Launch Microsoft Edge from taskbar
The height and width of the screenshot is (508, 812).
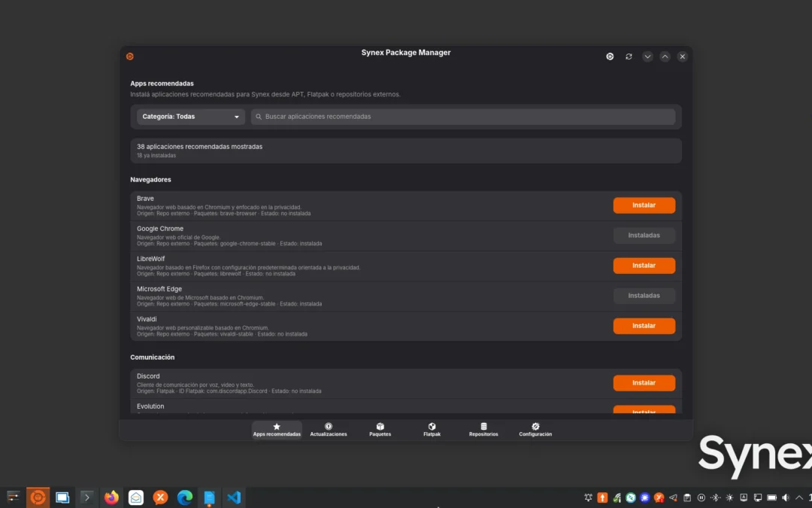185,497
